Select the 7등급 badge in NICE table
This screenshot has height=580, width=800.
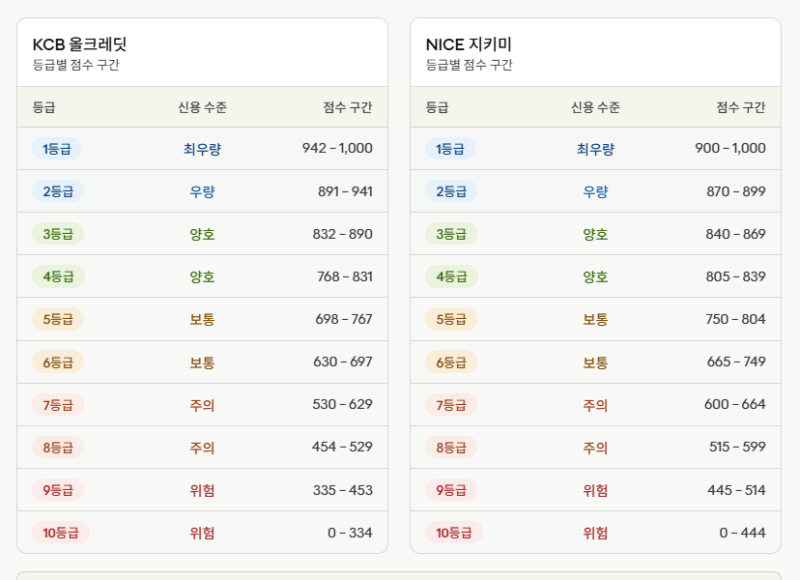[451, 405]
